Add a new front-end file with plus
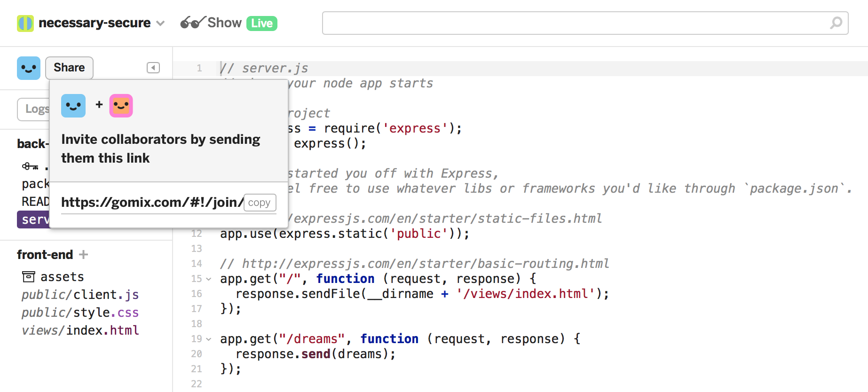Screen dimensions: 868x392 84,255
